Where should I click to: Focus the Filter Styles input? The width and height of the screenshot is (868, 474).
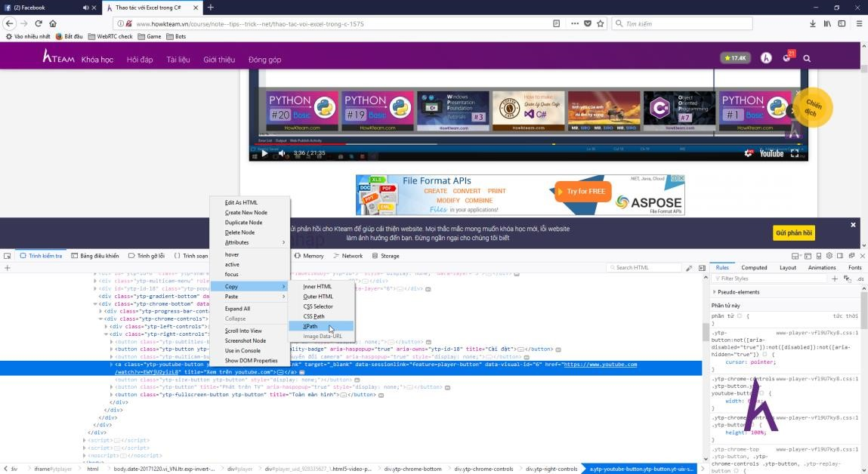[x=771, y=279]
